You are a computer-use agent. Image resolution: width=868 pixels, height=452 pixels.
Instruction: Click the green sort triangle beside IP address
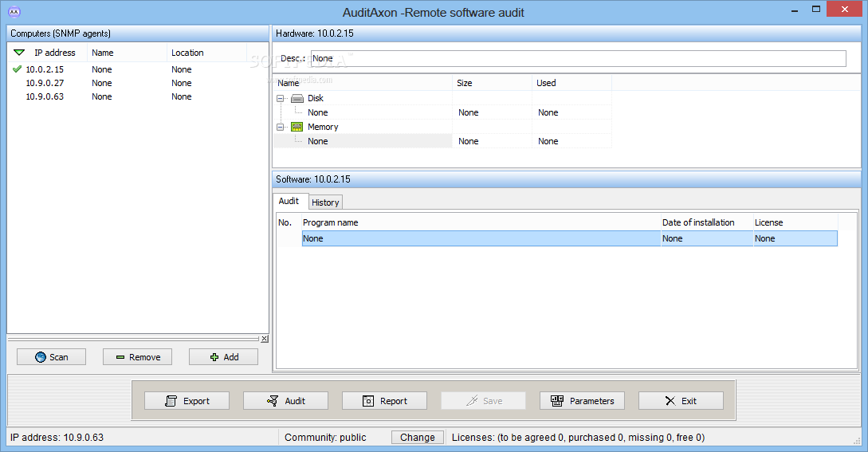[19, 53]
